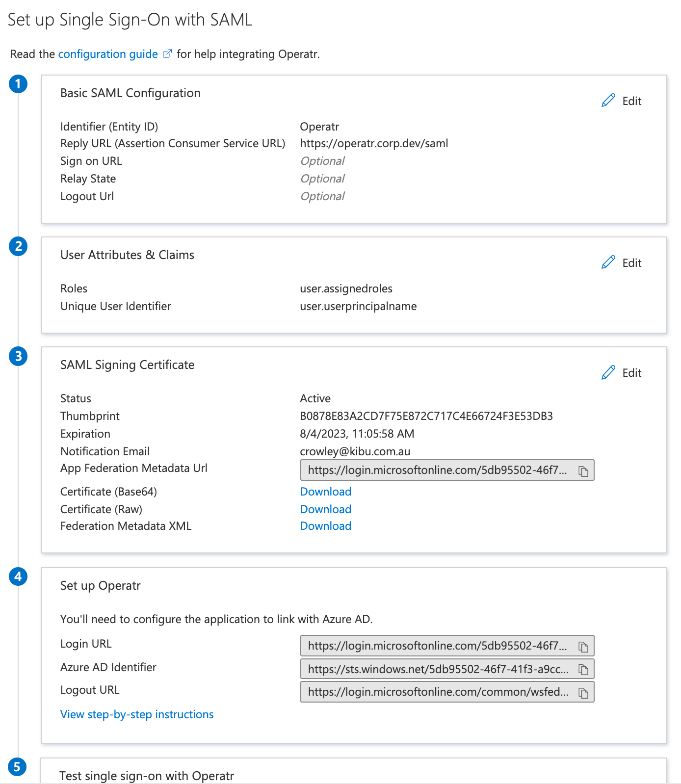
Task: Click the Set up Operatr heading
Action: [x=101, y=586]
